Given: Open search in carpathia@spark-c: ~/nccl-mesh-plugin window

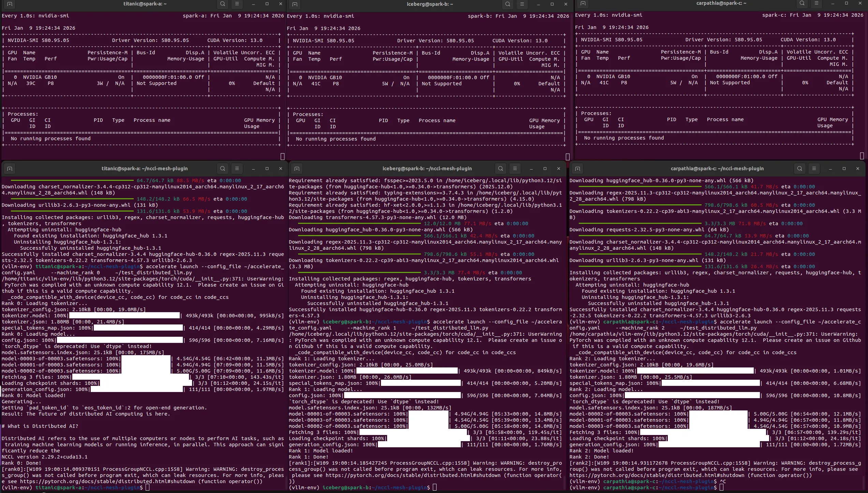Looking at the screenshot, I should (x=800, y=169).
